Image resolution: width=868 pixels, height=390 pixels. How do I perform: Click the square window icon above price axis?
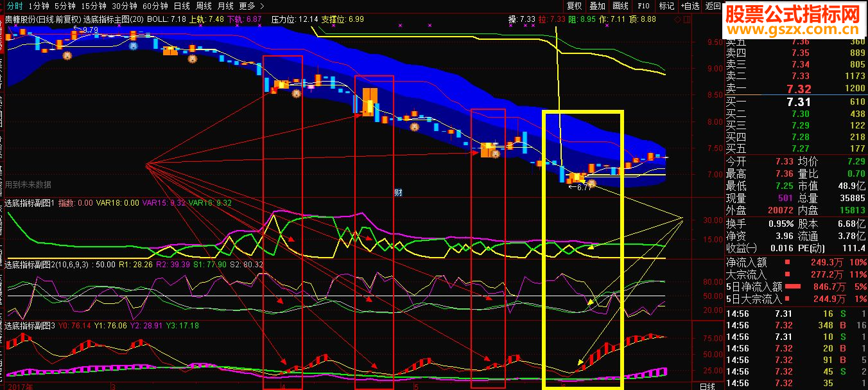pyautogui.click(x=688, y=19)
